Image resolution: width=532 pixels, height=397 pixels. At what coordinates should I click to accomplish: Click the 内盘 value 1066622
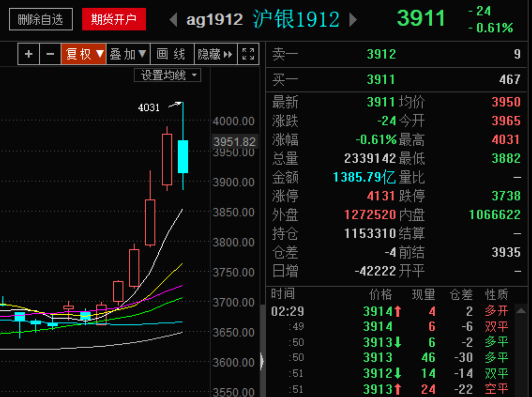point(495,214)
